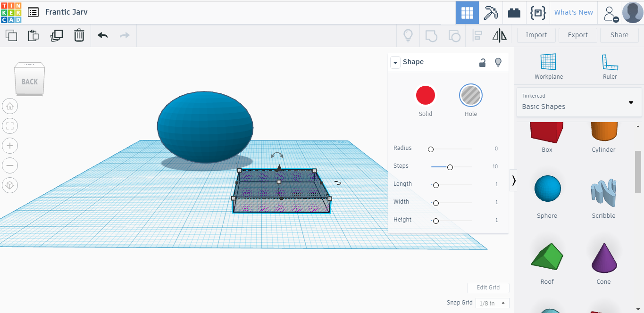Image resolution: width=644 pixels, height=313 pixels.
Task: Click the Import button
Action: [536, 35]
